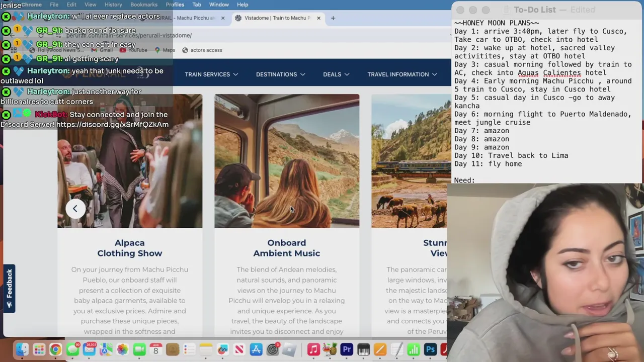644x362 pixels.
Task: Launch the Music app from the dock
Action: (313, 349)
